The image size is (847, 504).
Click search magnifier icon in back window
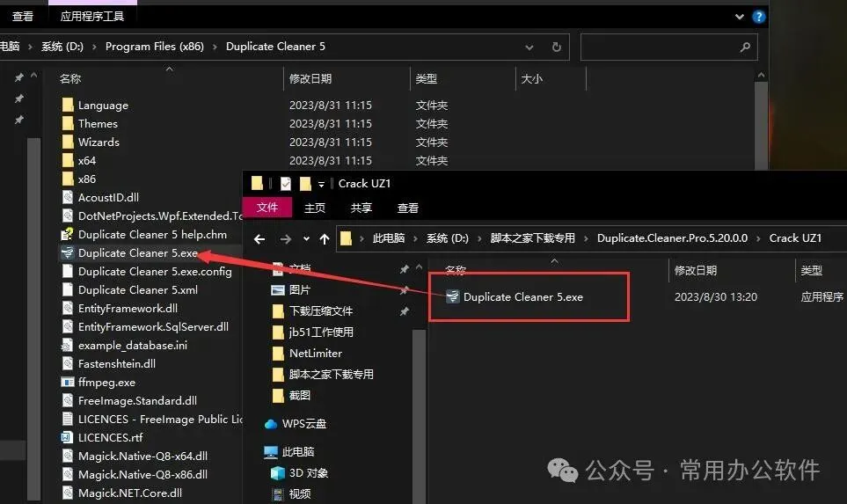(746, 47)
